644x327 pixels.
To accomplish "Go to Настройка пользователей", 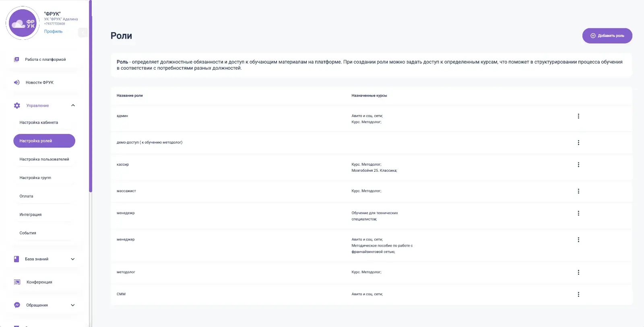I will coord(44,159).
